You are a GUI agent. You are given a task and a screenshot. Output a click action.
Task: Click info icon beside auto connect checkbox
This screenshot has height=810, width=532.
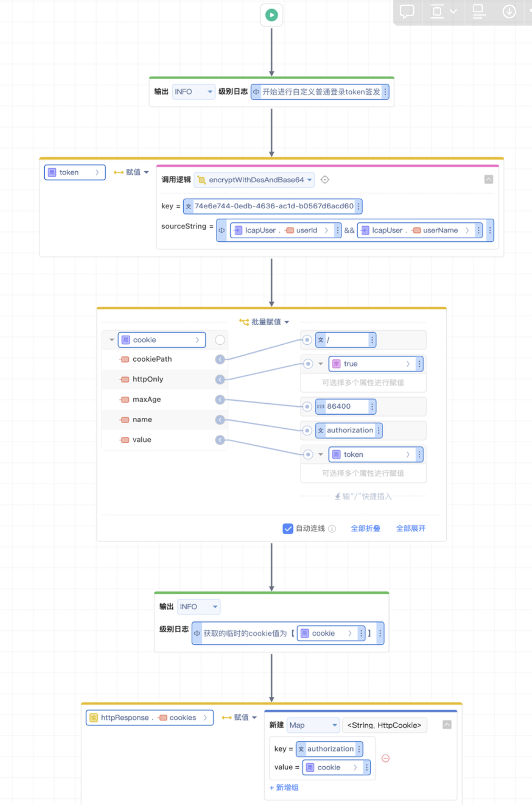pyautogui.click(x=332, y=529)
